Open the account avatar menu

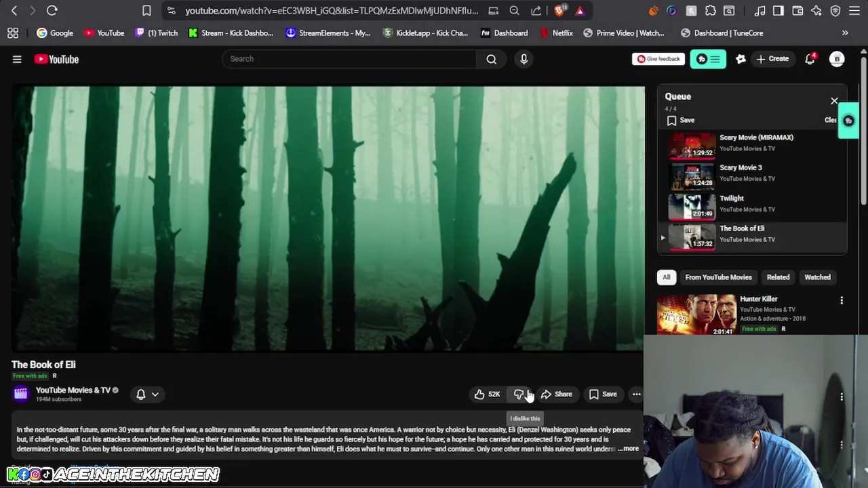coord(837,59)
